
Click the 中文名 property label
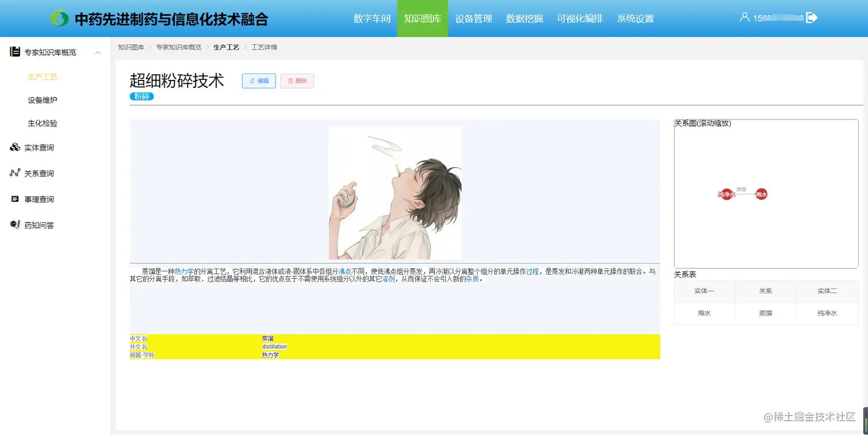138,338
